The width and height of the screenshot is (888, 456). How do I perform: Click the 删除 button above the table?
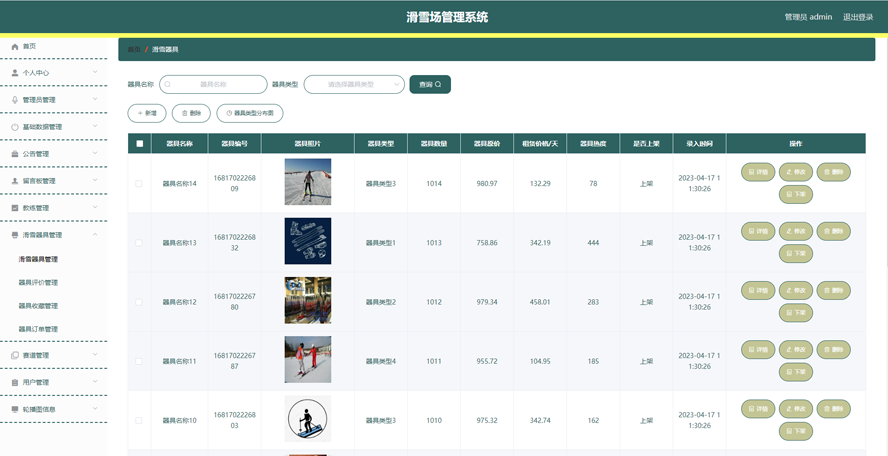[191, 113]
